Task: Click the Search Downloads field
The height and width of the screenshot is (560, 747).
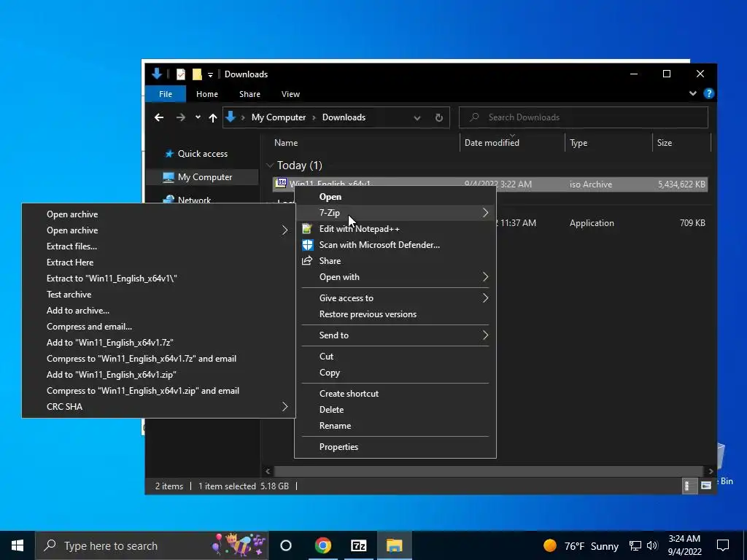Action: tap(583, 117)
